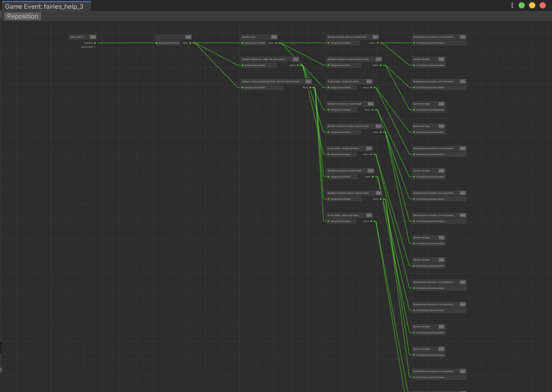The height and width of the screenshot is (392, 552).
Task: Select the Сорвать одуванчик node title
Action: click(263, 59)
